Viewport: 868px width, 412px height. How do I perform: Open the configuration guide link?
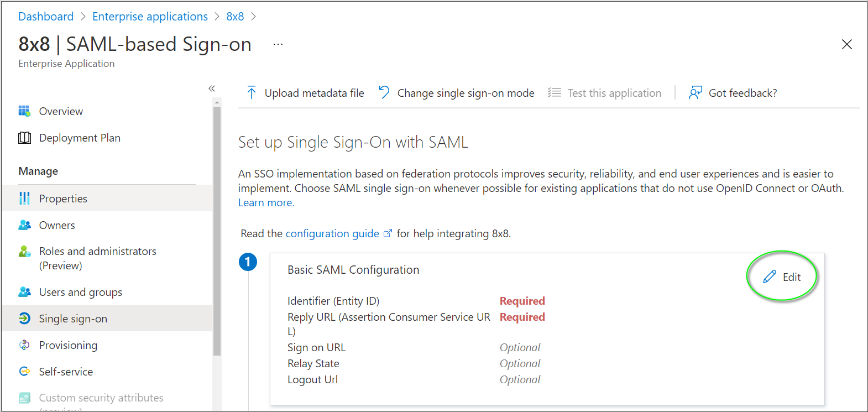(x=332, y=233)
